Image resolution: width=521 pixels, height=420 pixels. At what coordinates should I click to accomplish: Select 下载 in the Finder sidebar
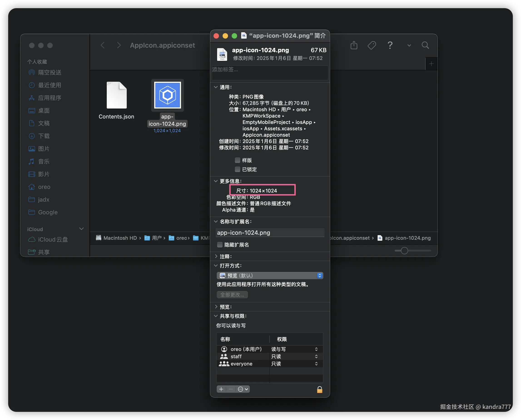coord(44,136)
